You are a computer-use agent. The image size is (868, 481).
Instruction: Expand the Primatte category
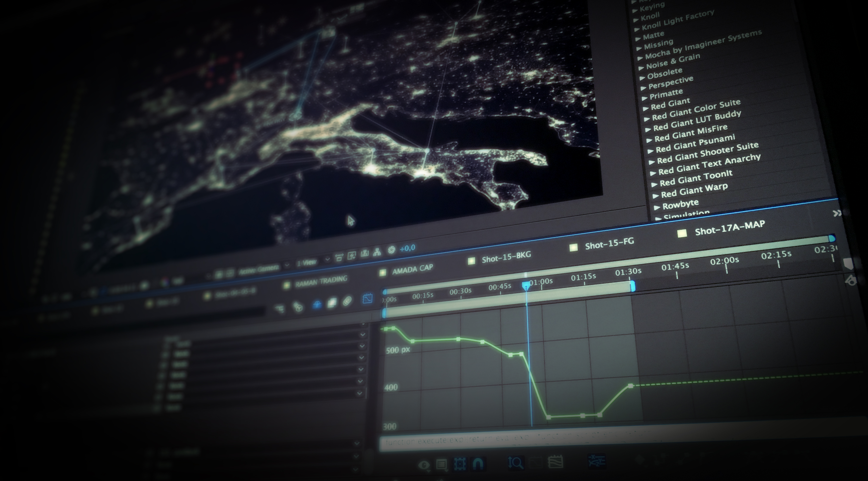coord(645,98)
